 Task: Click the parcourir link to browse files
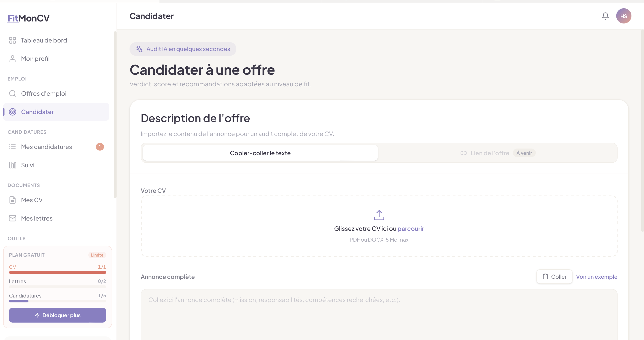coord(411,228)
